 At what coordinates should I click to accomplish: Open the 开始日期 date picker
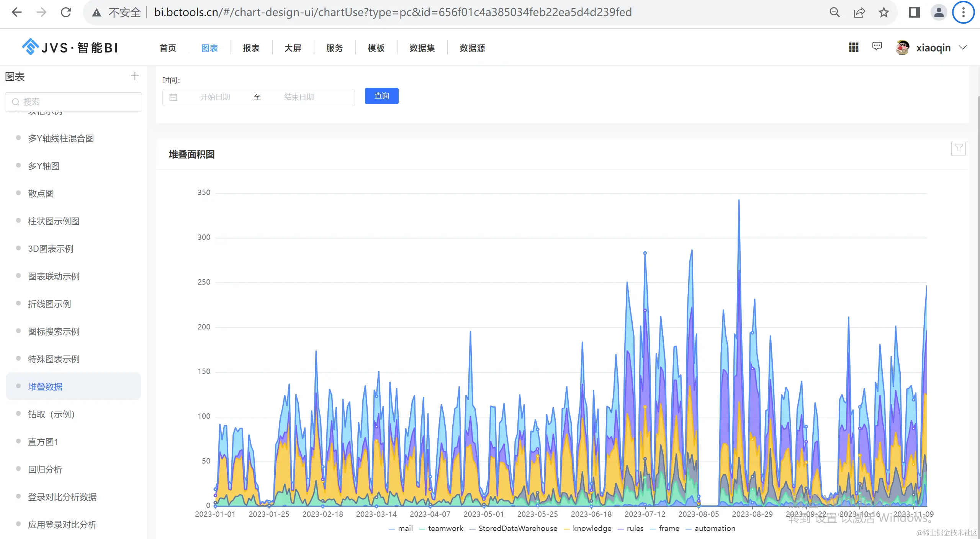pos(215,97)
